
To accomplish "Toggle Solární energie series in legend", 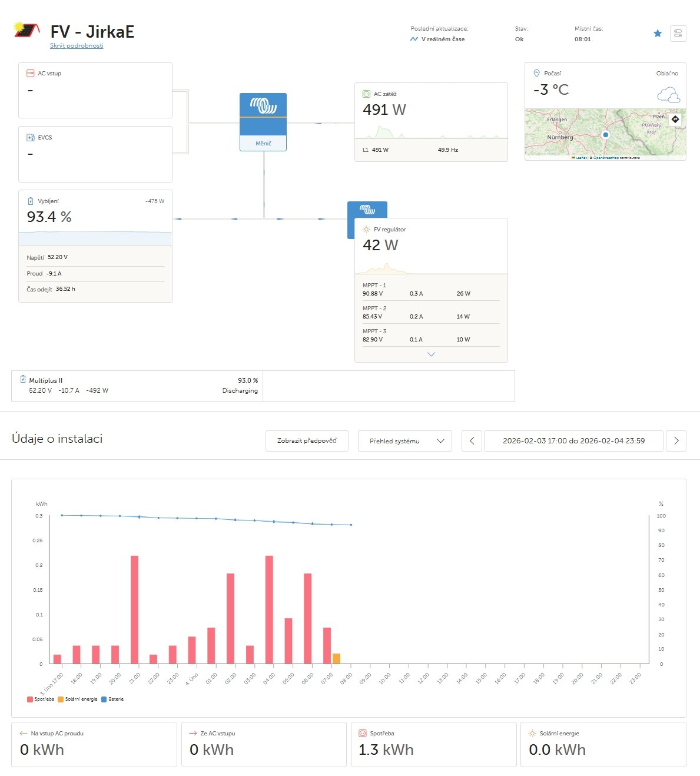I will pyautogui.click(x=78, y=699).
